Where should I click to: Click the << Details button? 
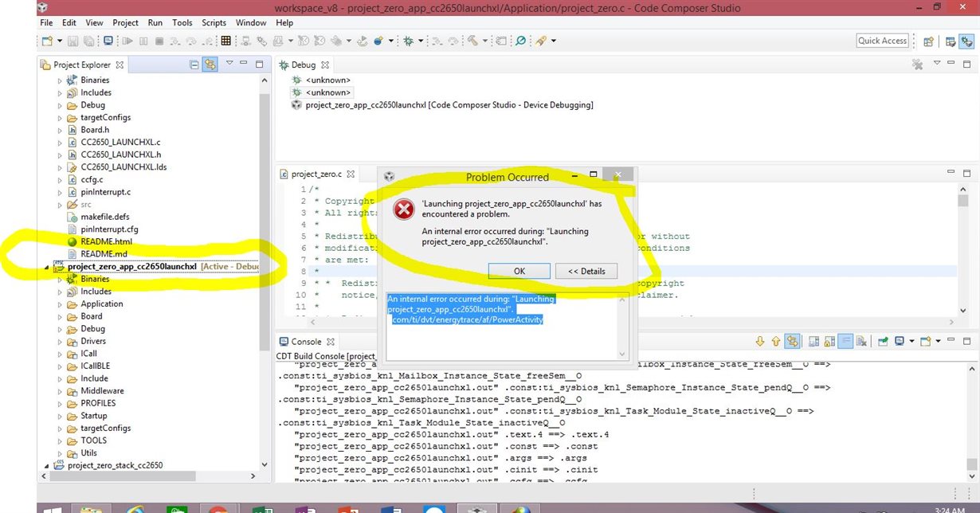(x=586, y=271)
